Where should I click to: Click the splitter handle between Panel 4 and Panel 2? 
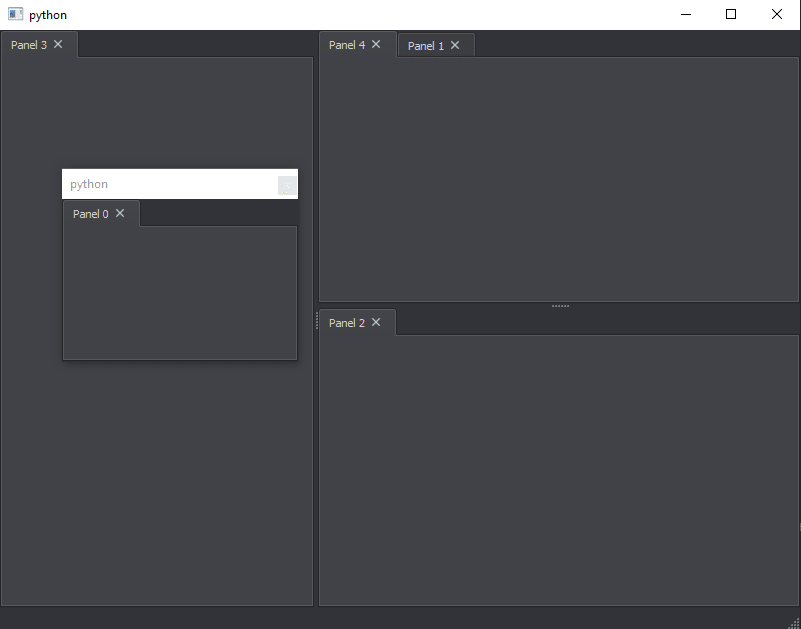[x=559, y=306]
